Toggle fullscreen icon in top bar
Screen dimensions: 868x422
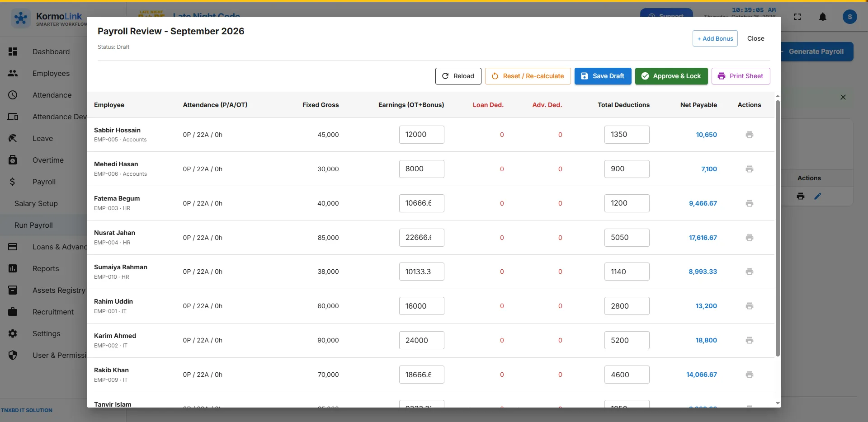[797, 17]
